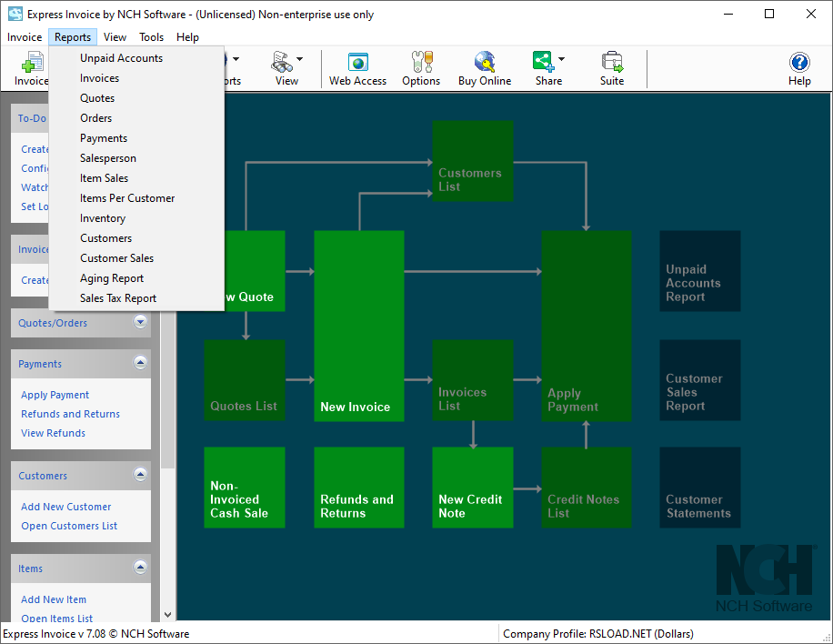Open the View menu in menu bar
Screen dimensions: 833x644
[115, 37]
